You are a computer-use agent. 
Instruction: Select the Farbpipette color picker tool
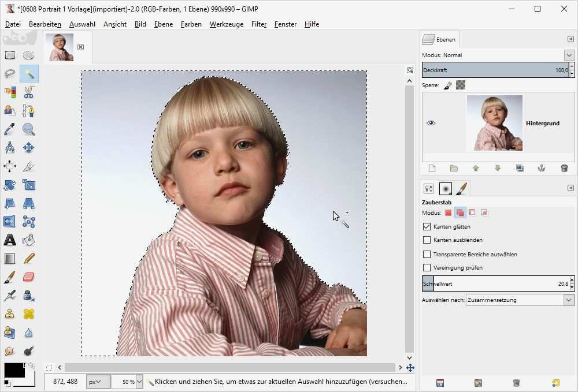pos(10,129)
